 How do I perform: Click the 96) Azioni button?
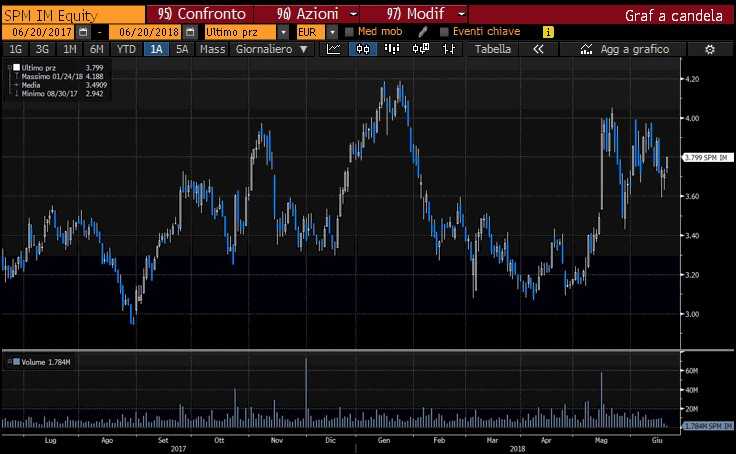[x=307, y=14]
